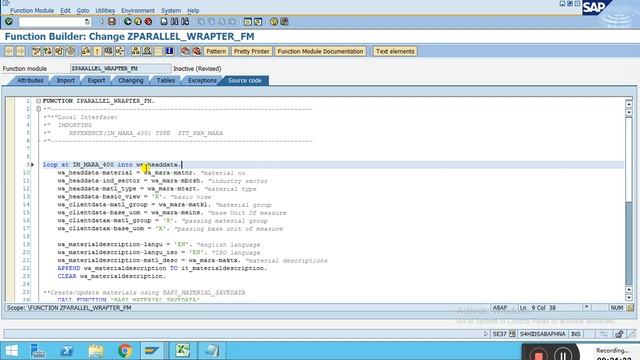Open File Explorer from the taskbar

point(96,351)
